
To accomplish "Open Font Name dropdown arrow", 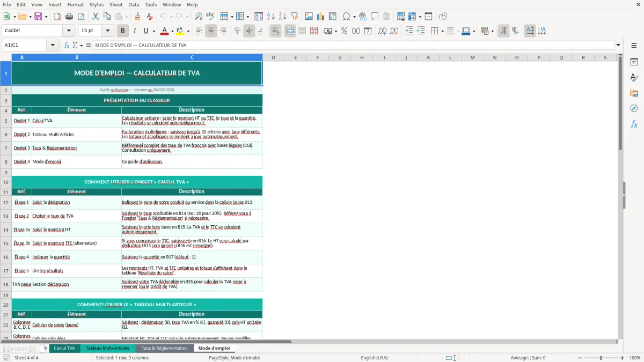I will (69, 31).
